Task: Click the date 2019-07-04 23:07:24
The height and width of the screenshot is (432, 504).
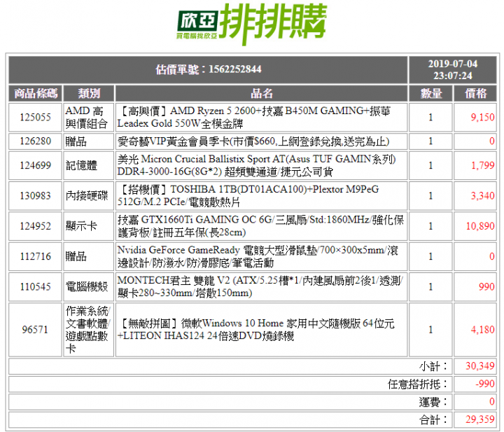Action: [x=453, y=69]
